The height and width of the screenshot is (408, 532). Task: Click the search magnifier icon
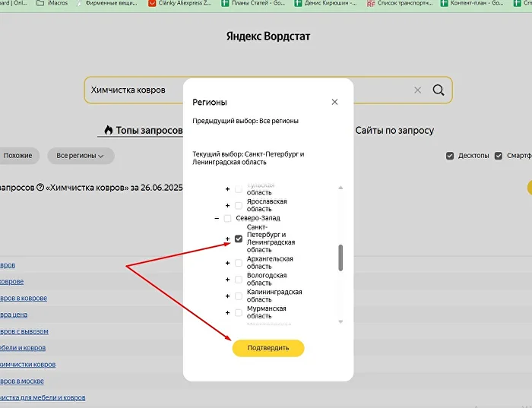tap(439, 90)
